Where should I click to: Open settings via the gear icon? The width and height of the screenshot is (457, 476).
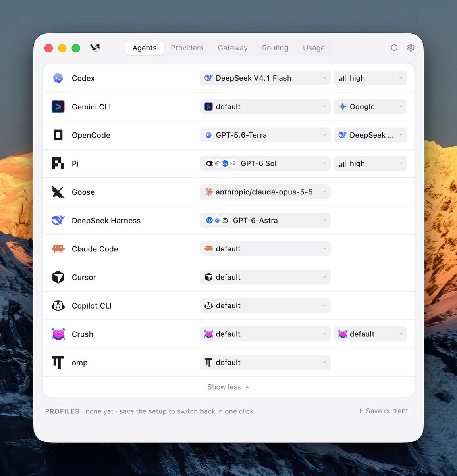click(x=411, y=48)
